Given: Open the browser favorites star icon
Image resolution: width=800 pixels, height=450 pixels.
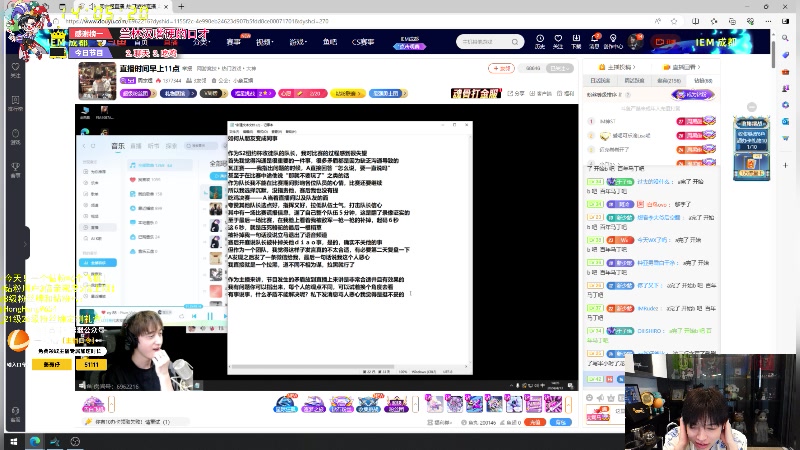Looking at the screenshot, I should click(x=674, y=21).
